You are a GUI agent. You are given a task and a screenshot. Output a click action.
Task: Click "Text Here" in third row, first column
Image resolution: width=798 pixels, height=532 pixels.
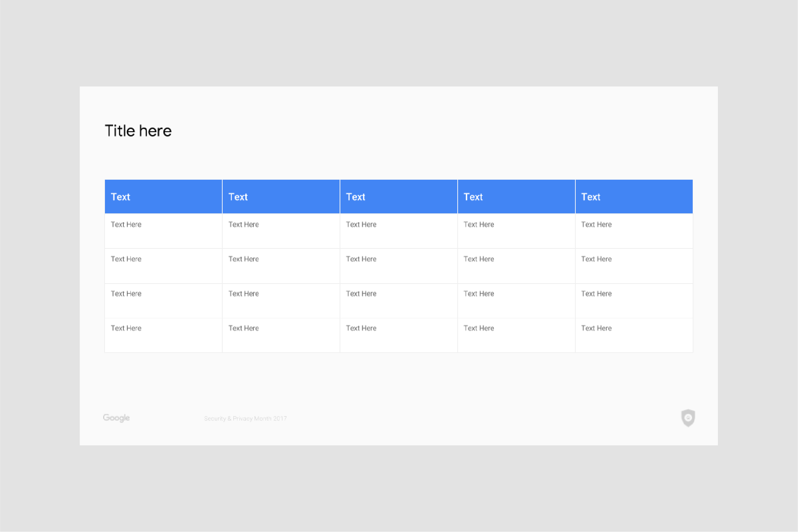126,293
